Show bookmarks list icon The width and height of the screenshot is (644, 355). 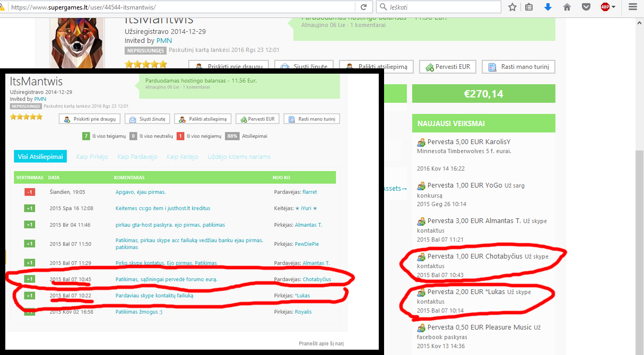click(529, 7)
